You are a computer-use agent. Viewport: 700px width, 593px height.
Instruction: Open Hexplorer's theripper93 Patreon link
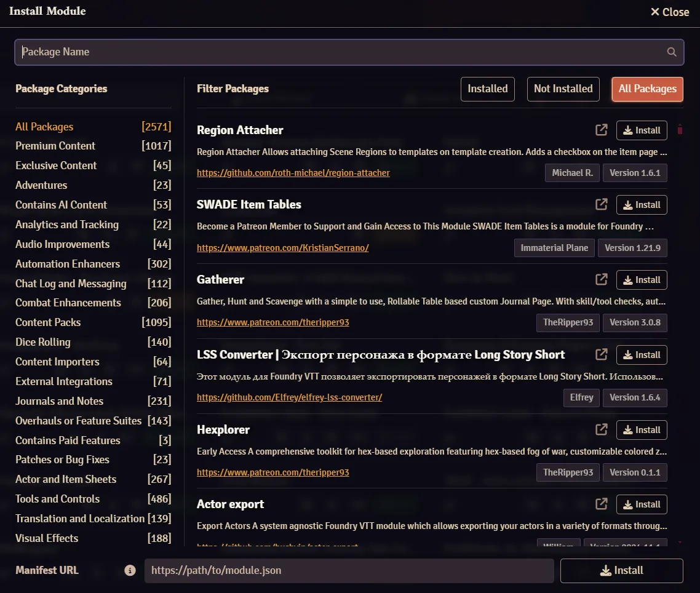point(272,472)
